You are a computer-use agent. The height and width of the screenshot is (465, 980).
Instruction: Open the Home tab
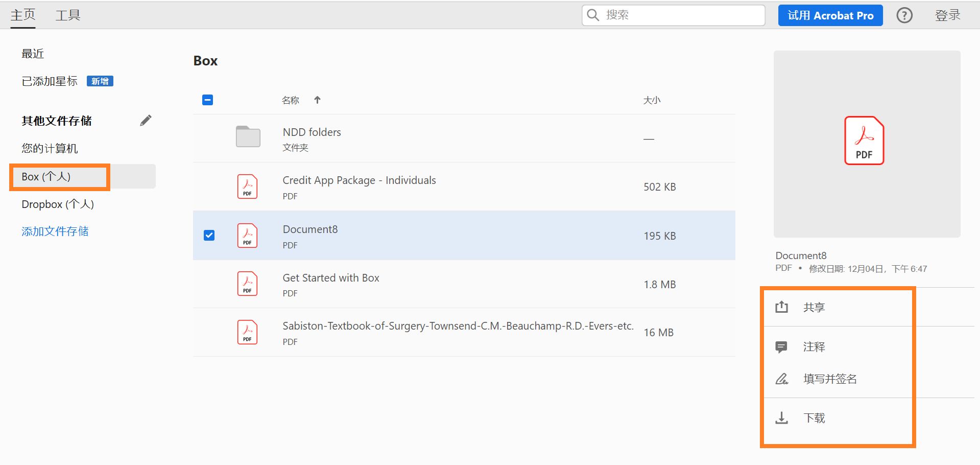click(x=23, y=15)
